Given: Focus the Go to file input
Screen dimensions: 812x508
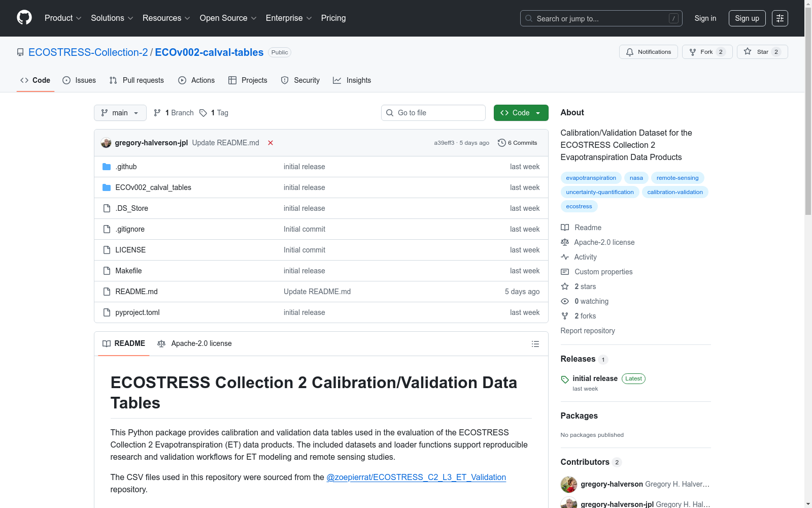Looking at the screenshot, I should click(433, 113).
